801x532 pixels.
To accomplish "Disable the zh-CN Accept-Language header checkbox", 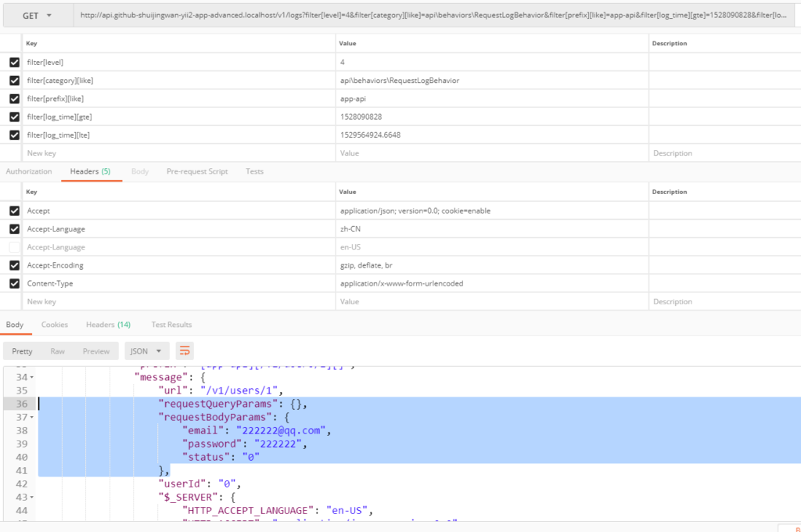I will coord(14,229).
